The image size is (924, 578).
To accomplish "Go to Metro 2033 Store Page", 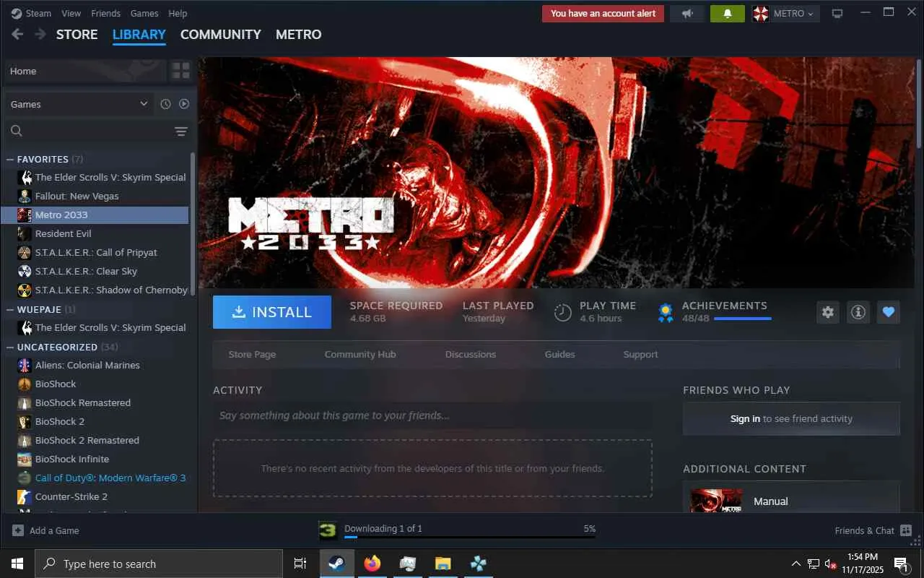I will point(252,355).
